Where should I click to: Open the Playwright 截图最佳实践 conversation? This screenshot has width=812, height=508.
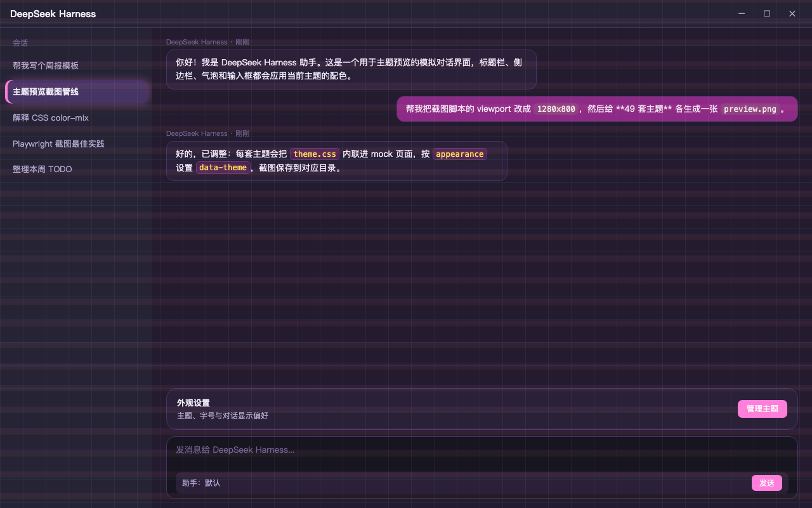click(x=76, y=144)
